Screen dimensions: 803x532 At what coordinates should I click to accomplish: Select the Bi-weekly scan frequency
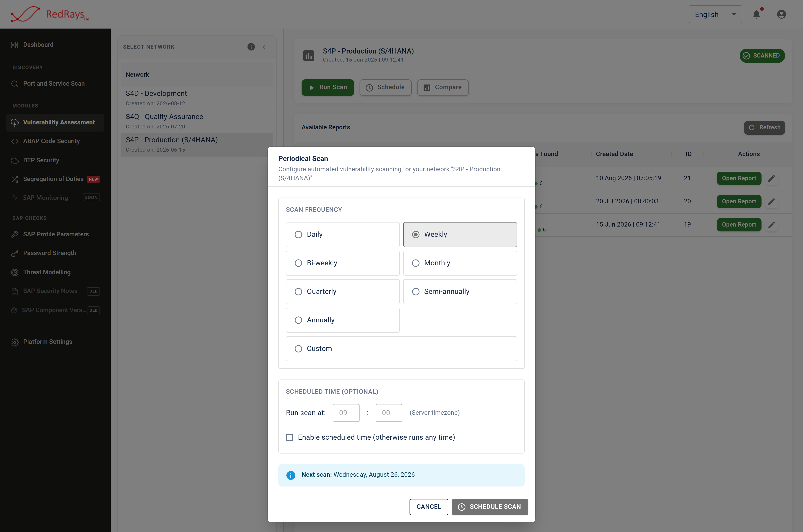pyautogui.click(x=342, y=263)
